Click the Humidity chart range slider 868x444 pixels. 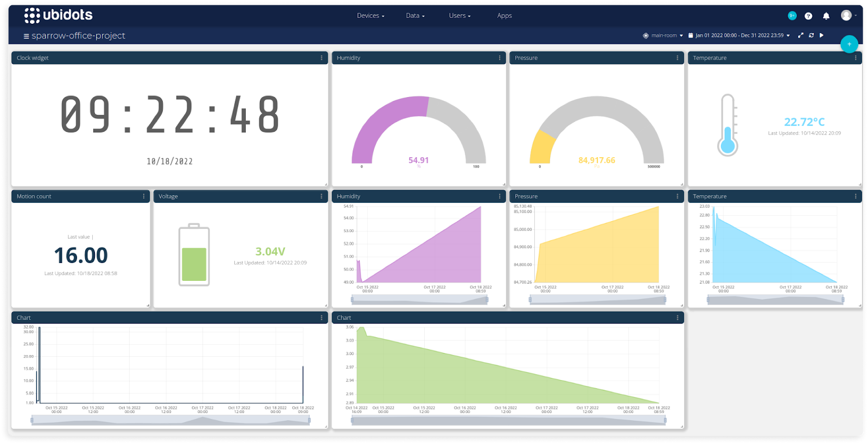419,299
